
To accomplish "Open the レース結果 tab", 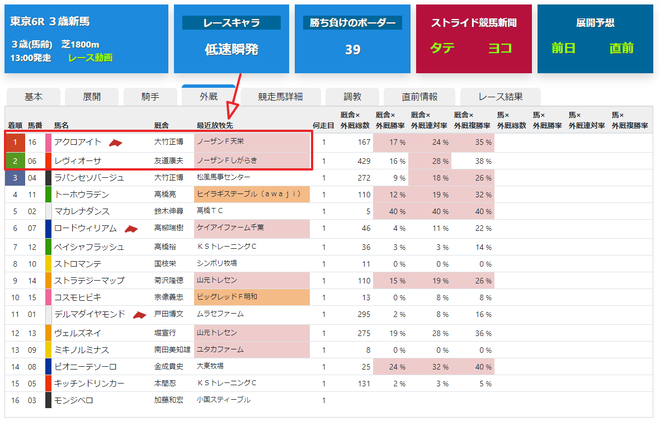I will click(500, 97).
